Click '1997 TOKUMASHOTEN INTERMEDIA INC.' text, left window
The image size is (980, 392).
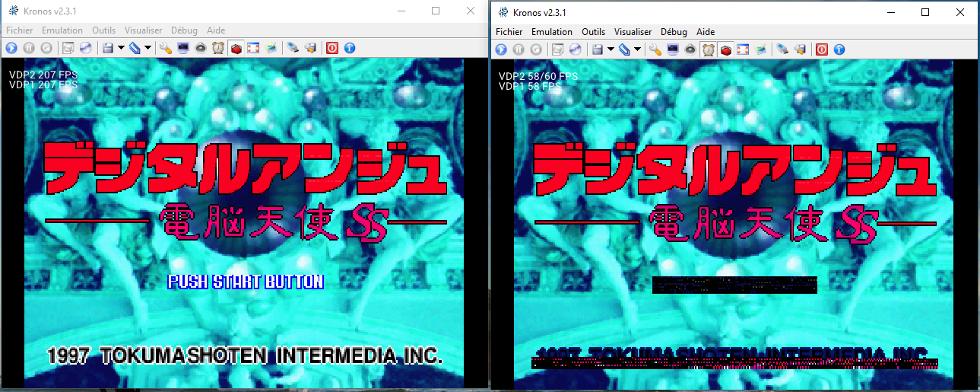point(245,355)
